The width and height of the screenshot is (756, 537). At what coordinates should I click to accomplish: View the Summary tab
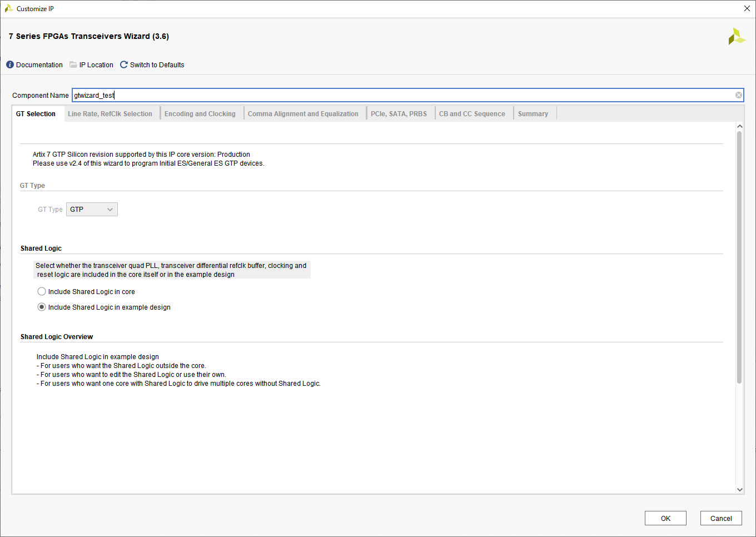533,114
